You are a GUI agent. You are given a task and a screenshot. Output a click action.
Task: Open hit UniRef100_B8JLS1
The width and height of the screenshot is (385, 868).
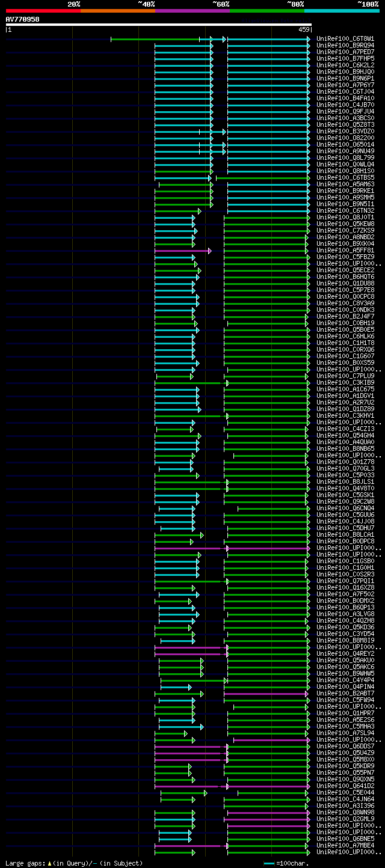coord(345,481)
